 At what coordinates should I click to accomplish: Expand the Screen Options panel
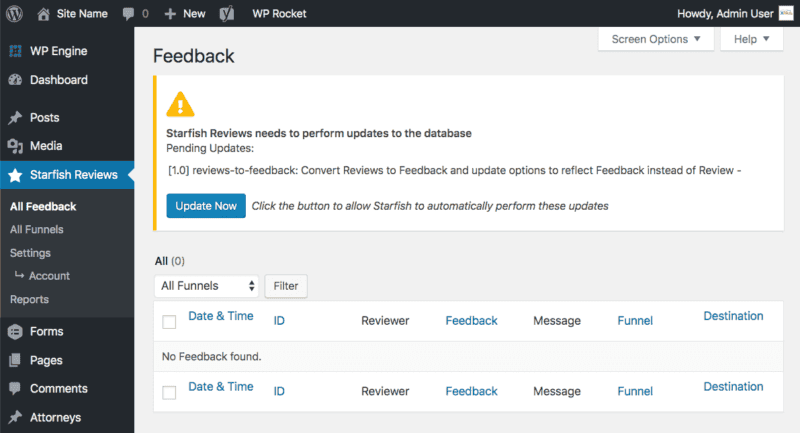pos(656,39)
